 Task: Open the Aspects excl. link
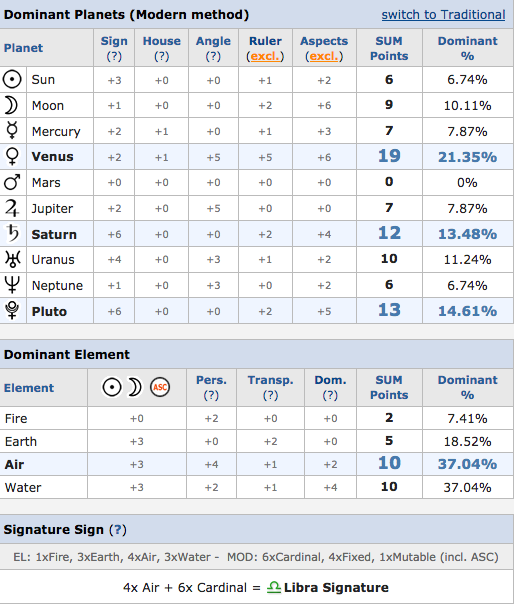pos(324,56)
